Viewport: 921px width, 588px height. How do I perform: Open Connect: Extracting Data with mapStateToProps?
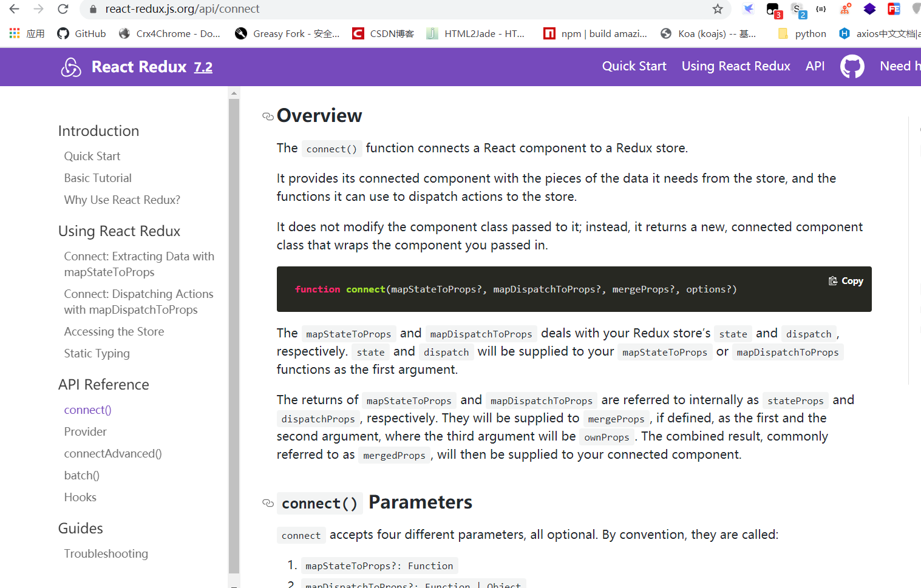click(139, 264)
